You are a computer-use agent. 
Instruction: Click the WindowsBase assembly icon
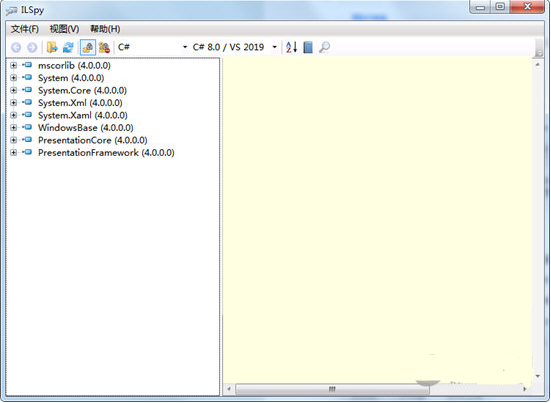pyautogui.click(x=27, y=127)
